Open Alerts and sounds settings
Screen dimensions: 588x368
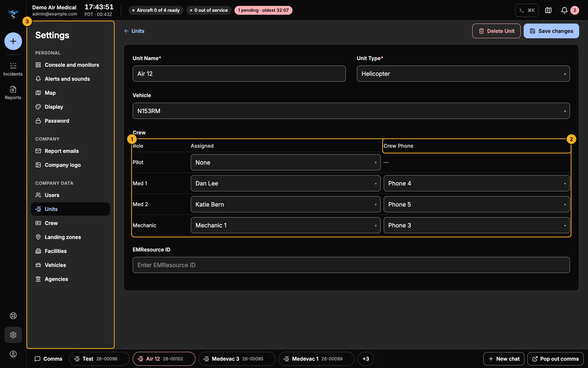(x=70, y=79)
